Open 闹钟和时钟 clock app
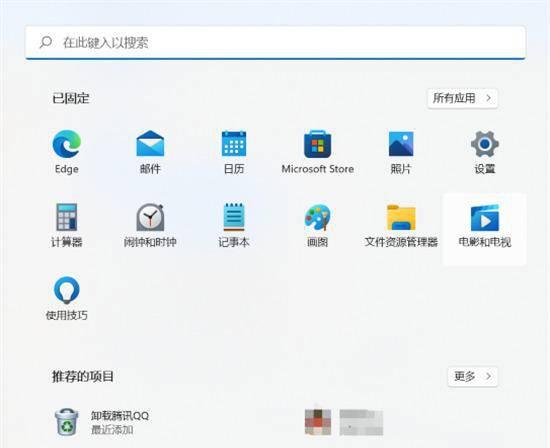The height and width of the screenshot is (448, 550). [x=150, y=225]
